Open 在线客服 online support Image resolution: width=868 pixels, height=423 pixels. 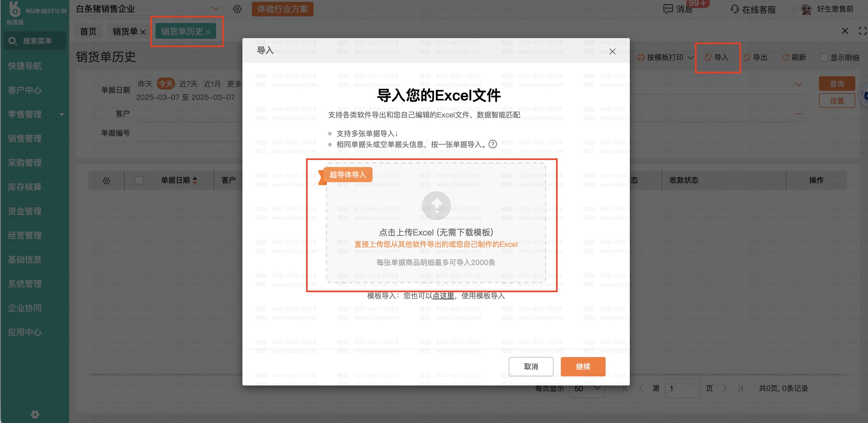pos(753,9)
